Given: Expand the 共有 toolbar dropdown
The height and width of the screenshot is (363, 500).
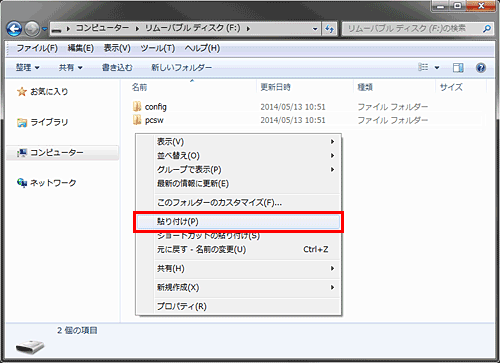Looking at the screenshot, I should 71,68.
